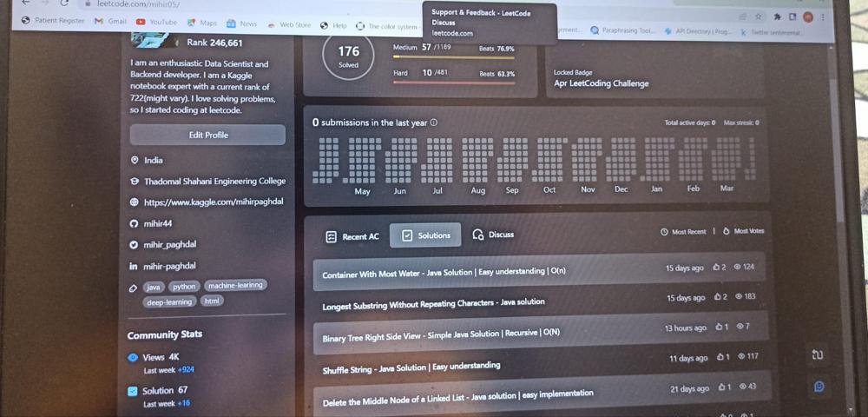Screen dimensions: 868x417
Task: Click views eye icon showing 117
Action: coord(742,357)
